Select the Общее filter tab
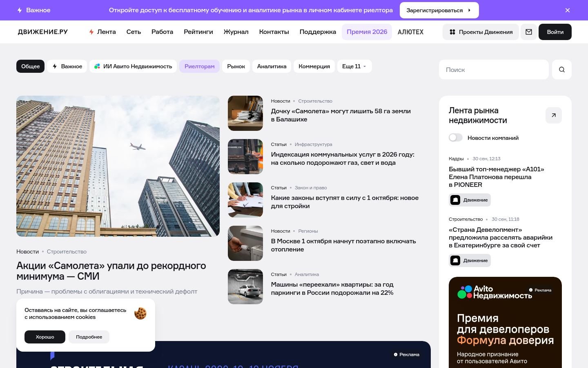The width and height of the screenshot is (588, 368). 31,66
